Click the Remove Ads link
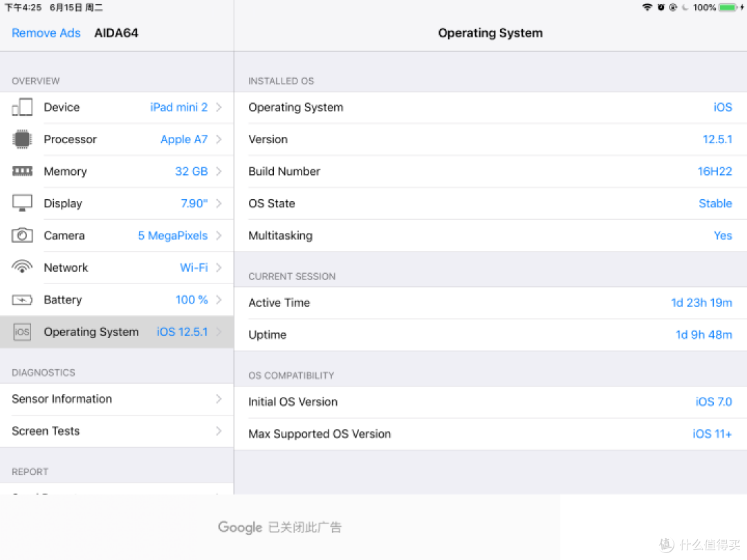 coord(46,33)
